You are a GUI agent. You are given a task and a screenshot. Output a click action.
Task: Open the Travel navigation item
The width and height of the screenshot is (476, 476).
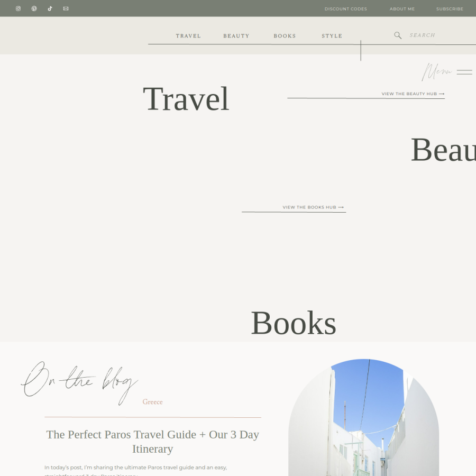188,36
